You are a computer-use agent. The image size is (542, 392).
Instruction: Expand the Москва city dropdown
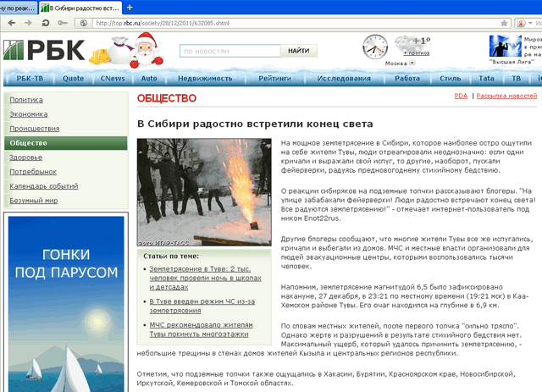(412, 63)
